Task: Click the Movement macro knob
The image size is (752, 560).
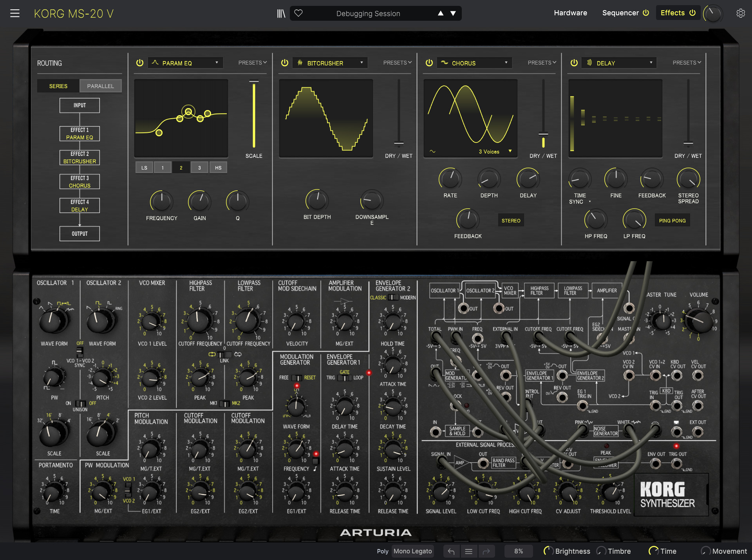Action: pos(705,551)
